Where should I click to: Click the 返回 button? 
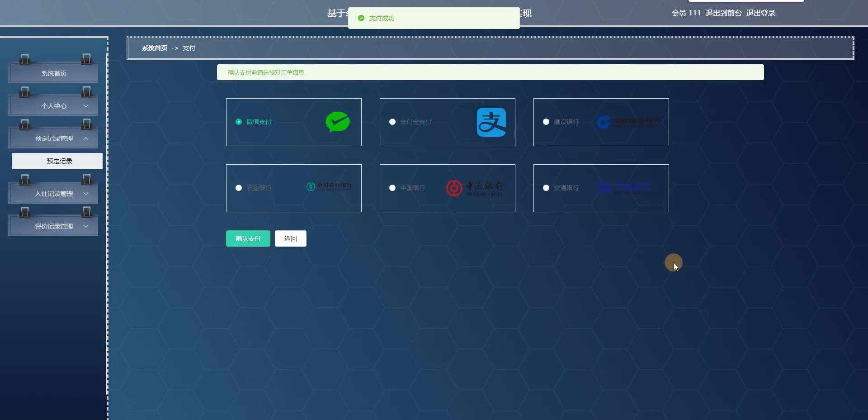[291, 239]
